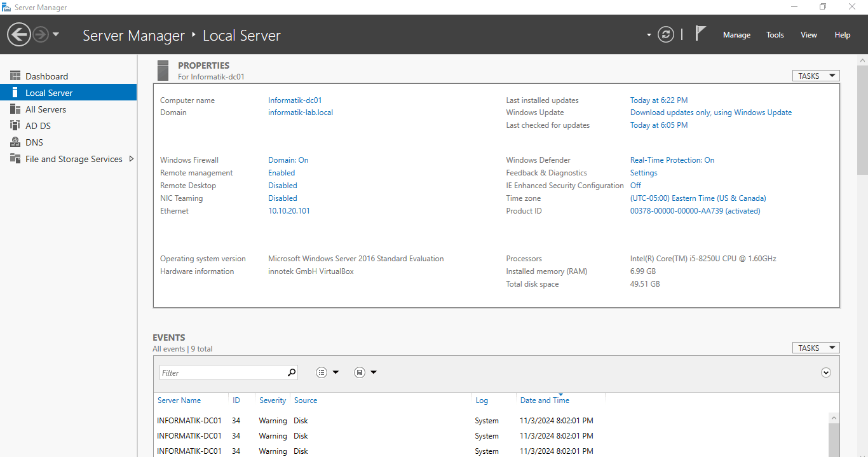The image size is (868, 457).
Task: Click the forward navigation arrow
Action: tap(41, 34)
